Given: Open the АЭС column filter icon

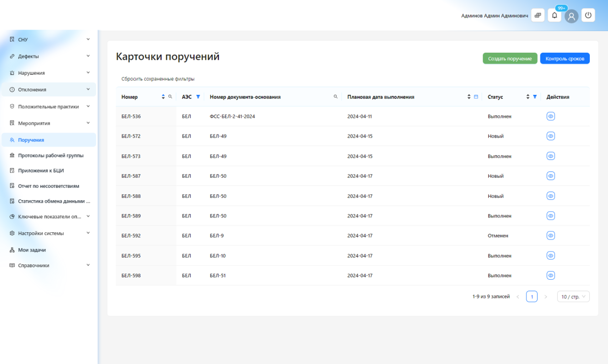Looking at the screenshot, I should pyautogui.click(x=198, y=97).
